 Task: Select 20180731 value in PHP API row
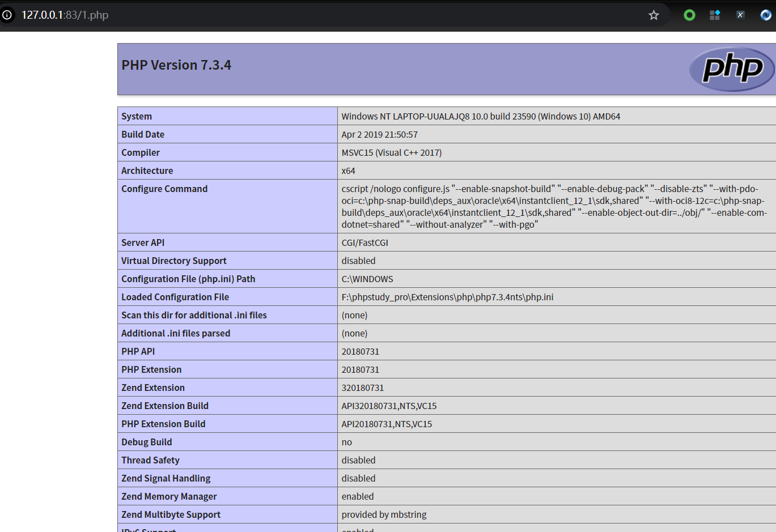pyautogui.click(x=360, y=351)
